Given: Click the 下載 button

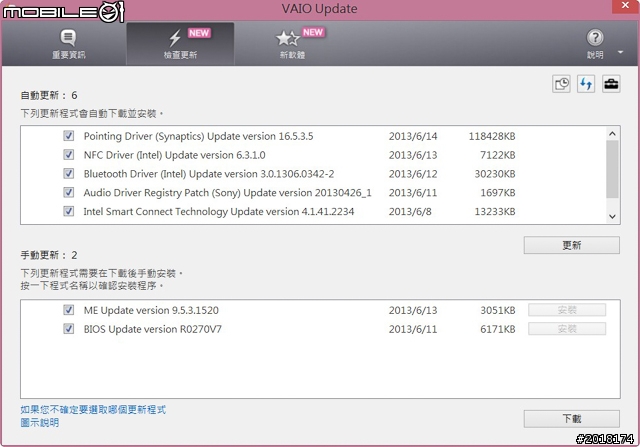Looking at the screenshot, I should [x=571, y=418].
